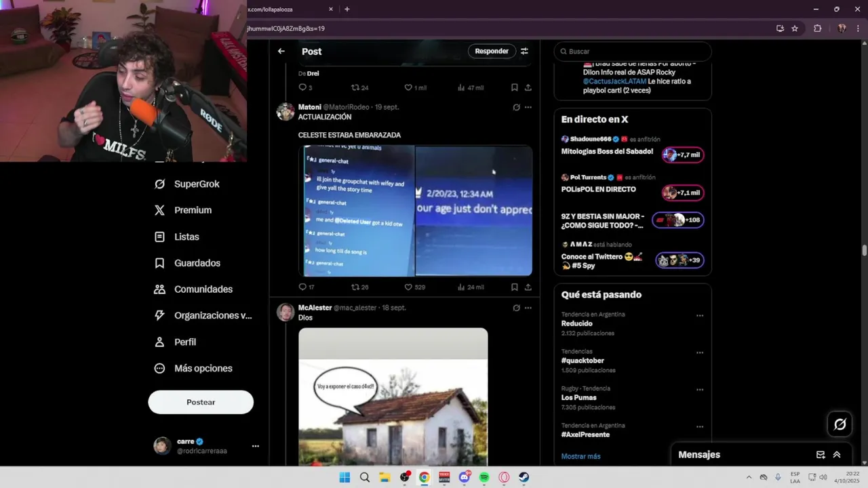868x488 pixels.
Task: Open Windows Start menu
Action: 344,477
